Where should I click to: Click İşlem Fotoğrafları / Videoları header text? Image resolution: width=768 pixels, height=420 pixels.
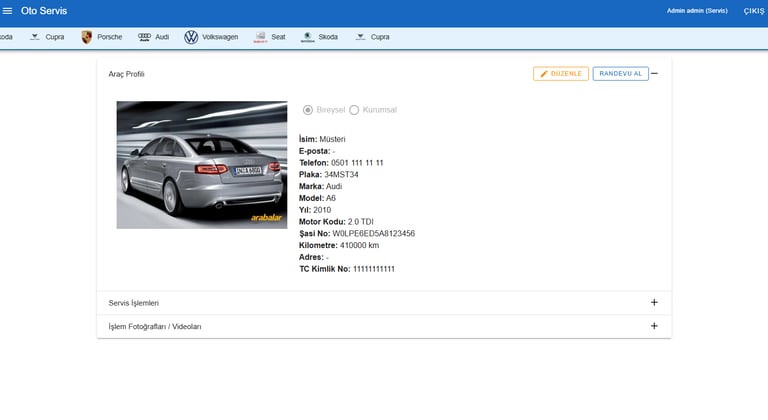[155, 326]
